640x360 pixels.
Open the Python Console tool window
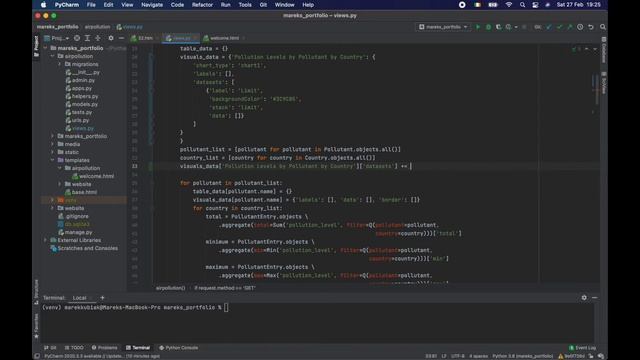[x=178, y=348]
